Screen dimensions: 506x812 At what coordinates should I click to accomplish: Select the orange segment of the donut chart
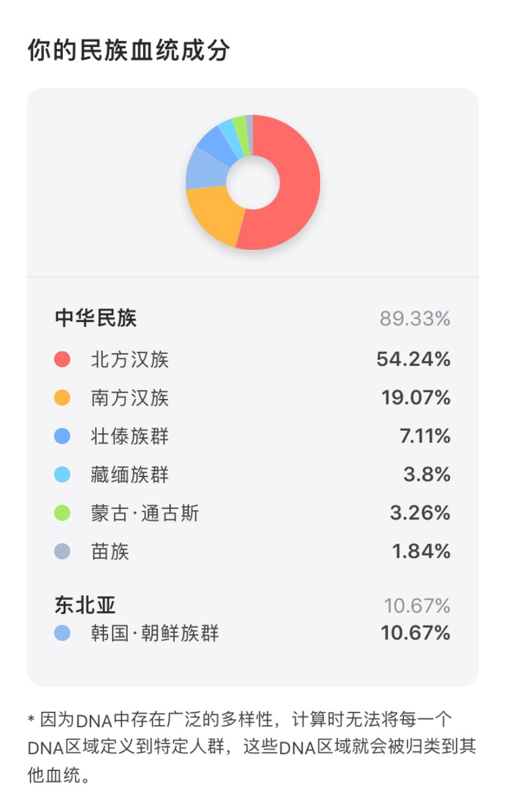coord(214,214)
